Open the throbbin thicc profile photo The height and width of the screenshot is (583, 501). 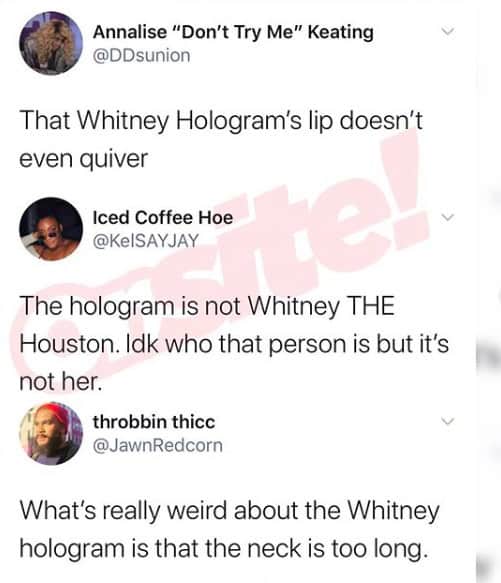pos(51,434)
